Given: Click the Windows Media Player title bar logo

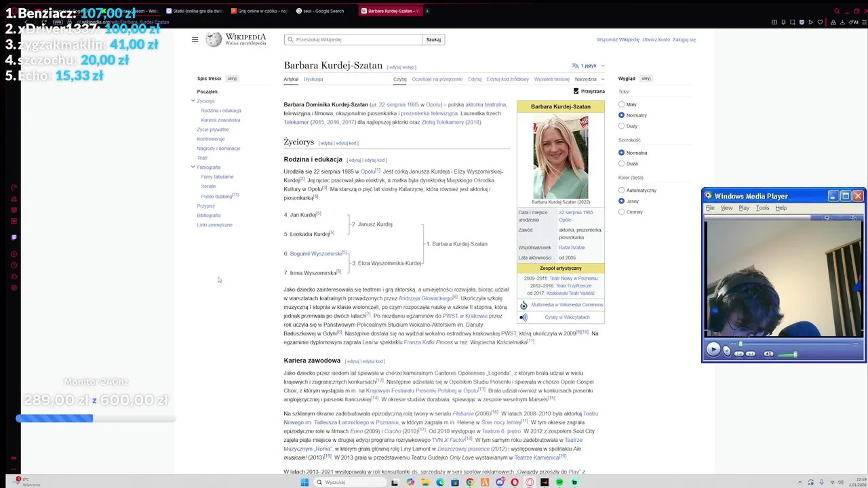Looking at the screenshot, I should coord(708,196).
